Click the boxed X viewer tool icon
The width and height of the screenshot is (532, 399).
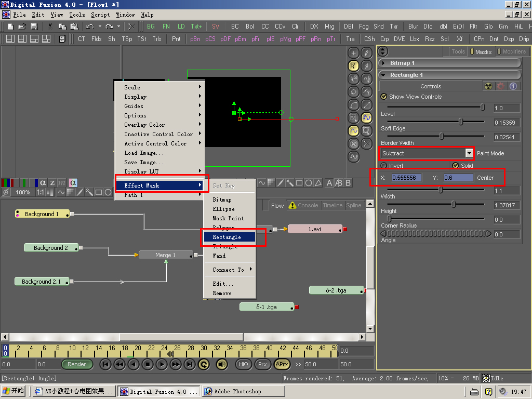[353, 144]
